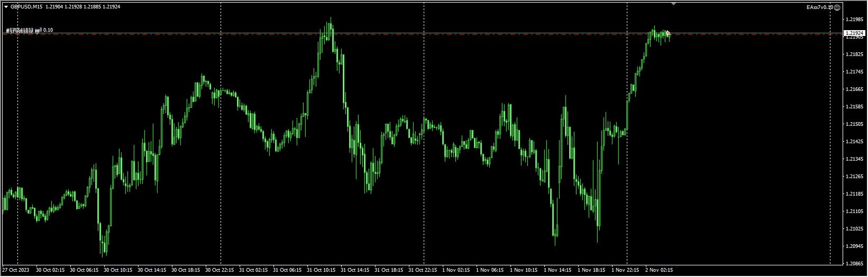Click the 30 Oct 22:15 time label
Screen dimensions: 868x277
click(220, 270)
